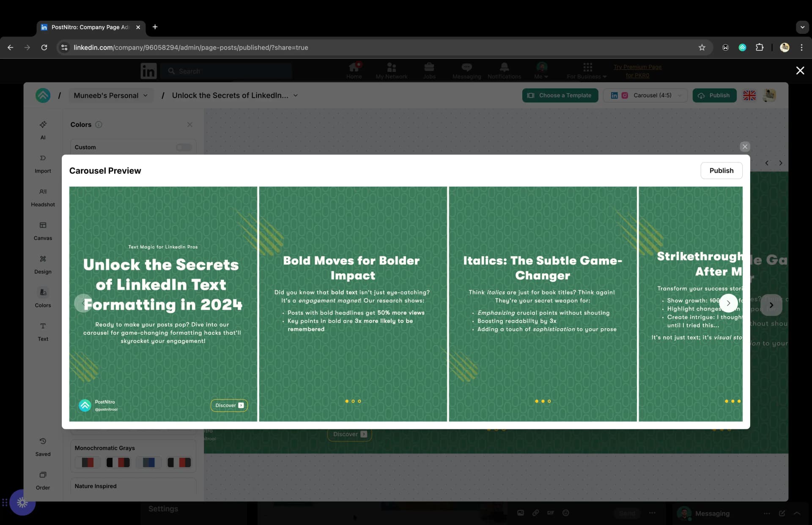The width and height of the screenshot is (812, 525).
Task: Expand the LinkedIn project title dropdown
Action: pyautogui.click(x=295, y=95)
